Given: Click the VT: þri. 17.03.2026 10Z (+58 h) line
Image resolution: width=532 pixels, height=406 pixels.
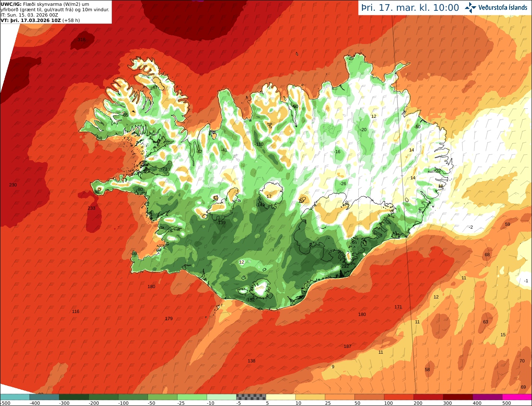Looking at the screenshot, I should pyautogui.click(x=40, y=20).
